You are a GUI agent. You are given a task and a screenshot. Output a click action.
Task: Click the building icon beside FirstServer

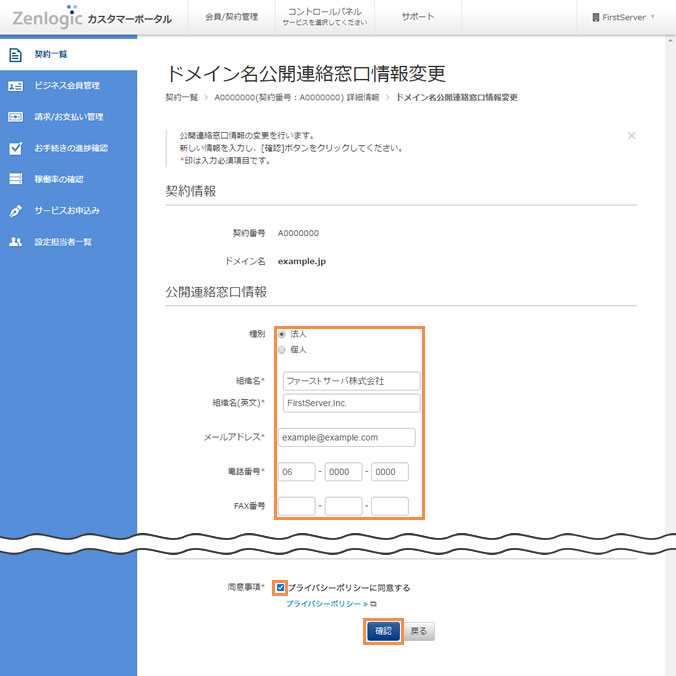(x=595, y=18)
